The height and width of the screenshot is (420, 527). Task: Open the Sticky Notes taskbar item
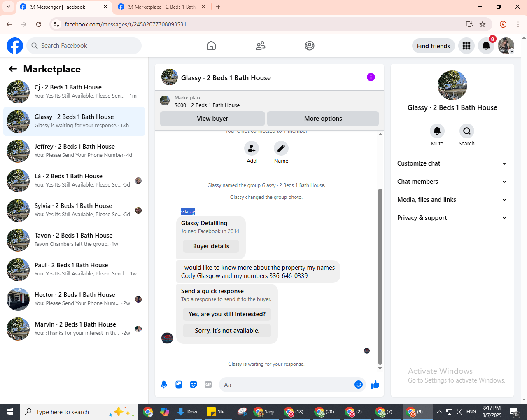pyautogui.click(x=218, y=412)
